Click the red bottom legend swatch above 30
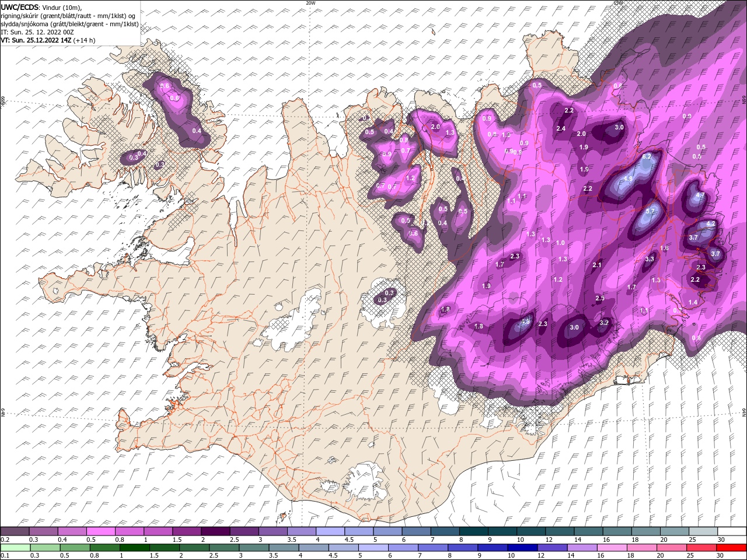This screenshot has width=747, height=560. click(x=731, y=548)
